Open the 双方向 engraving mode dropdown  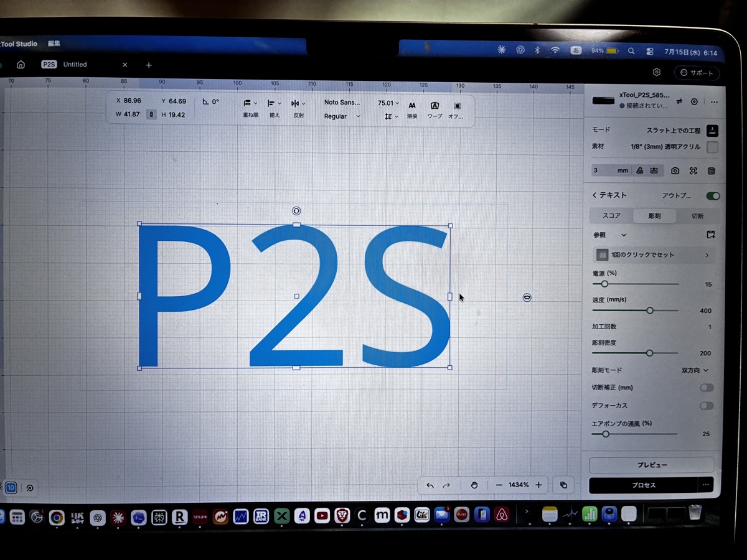coord(695,370)
